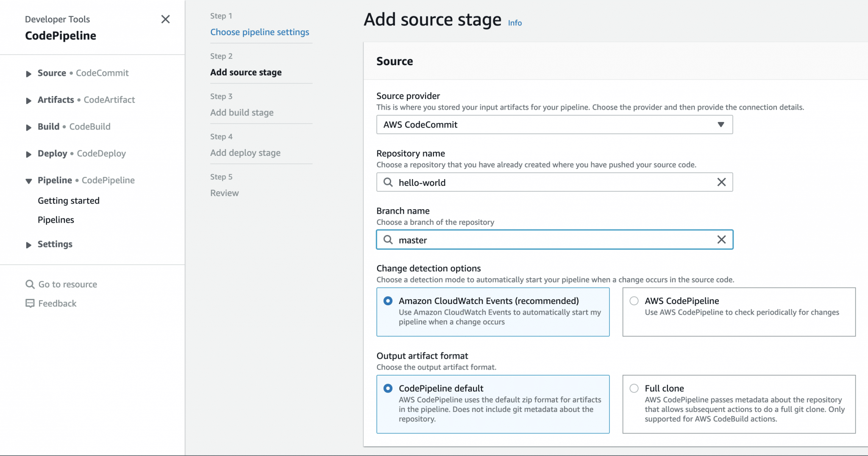Select AWS CodePipeline change detection option

click(x=634, y=301)
